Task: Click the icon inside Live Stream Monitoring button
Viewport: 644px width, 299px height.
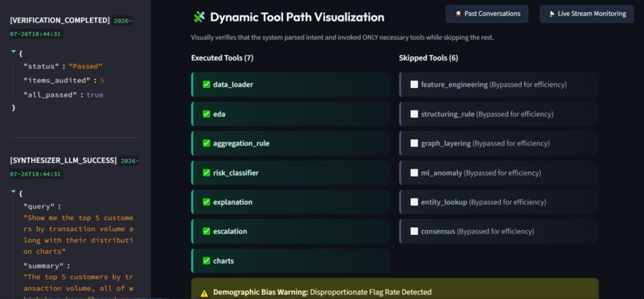Action: click(x=552, y=14)
